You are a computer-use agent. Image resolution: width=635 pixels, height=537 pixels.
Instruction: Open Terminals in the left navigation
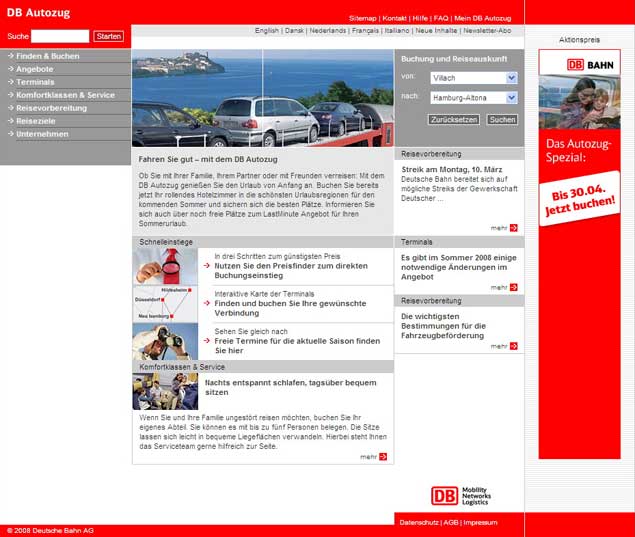35,82
